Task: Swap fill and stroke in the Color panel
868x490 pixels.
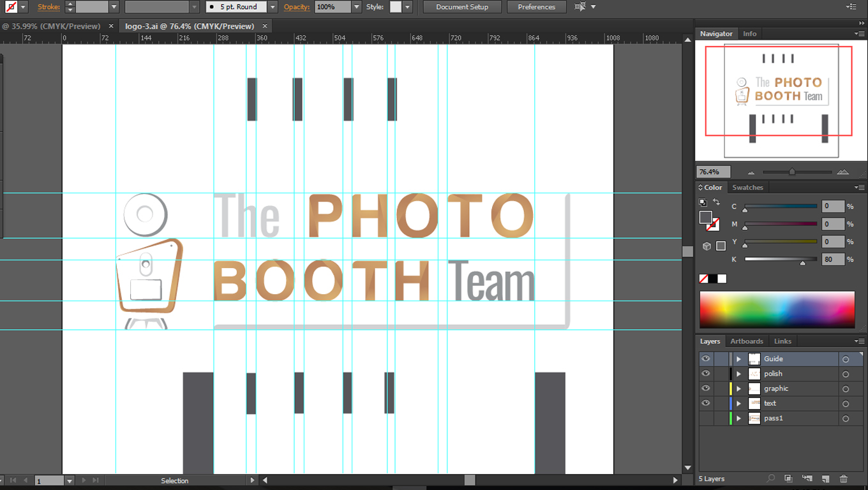Action: pos(716,202)
